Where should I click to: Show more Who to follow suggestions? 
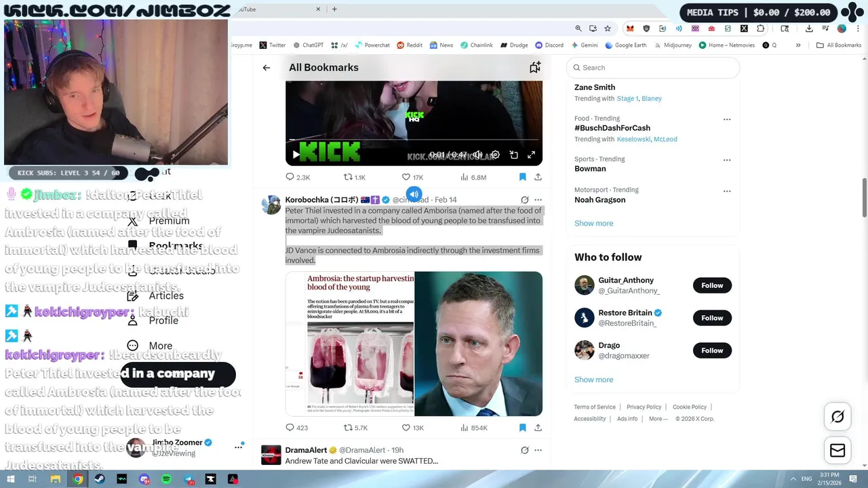tap(593, 380)
